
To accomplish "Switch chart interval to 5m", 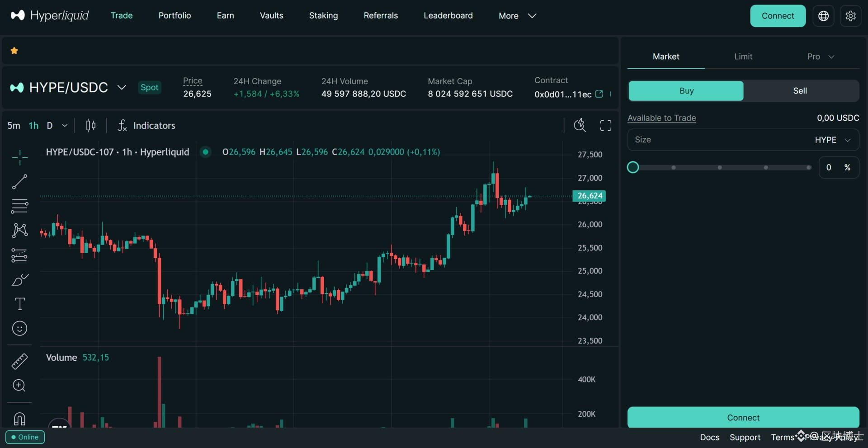I will [14, 126].
